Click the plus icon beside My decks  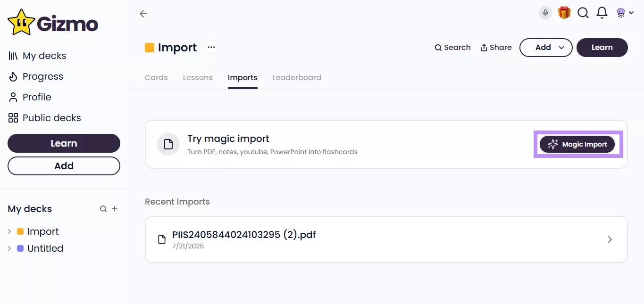click(115, 209)
